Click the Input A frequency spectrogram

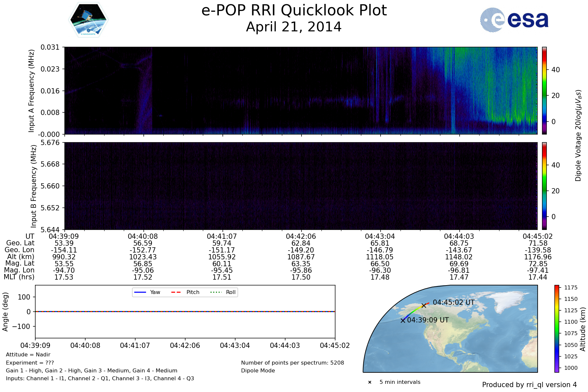[301, 90]
